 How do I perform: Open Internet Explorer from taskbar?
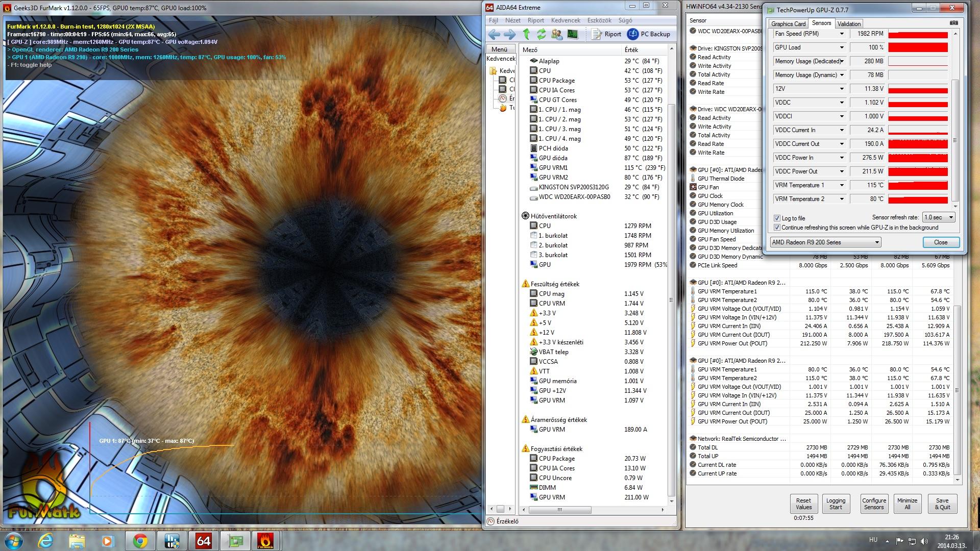(46, 541)
